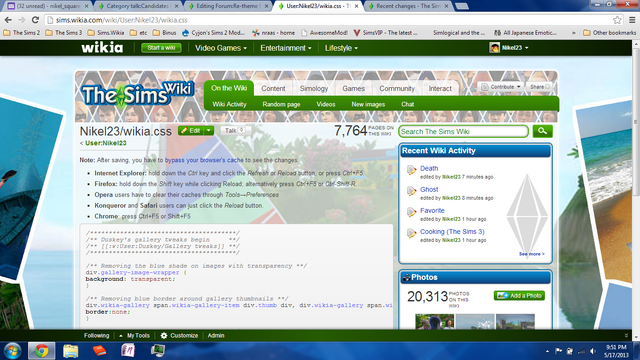
Task: Click the Customize gear option
Action: click(x=179, y=336)
